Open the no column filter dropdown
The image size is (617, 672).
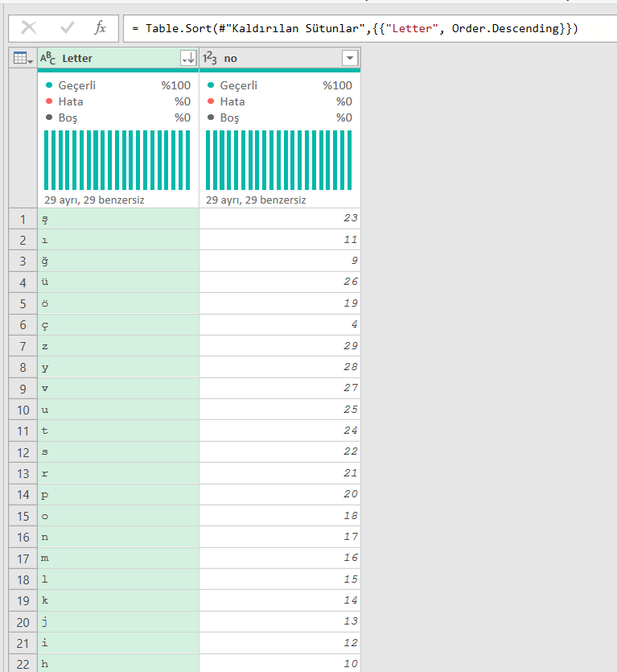(350, 58)
